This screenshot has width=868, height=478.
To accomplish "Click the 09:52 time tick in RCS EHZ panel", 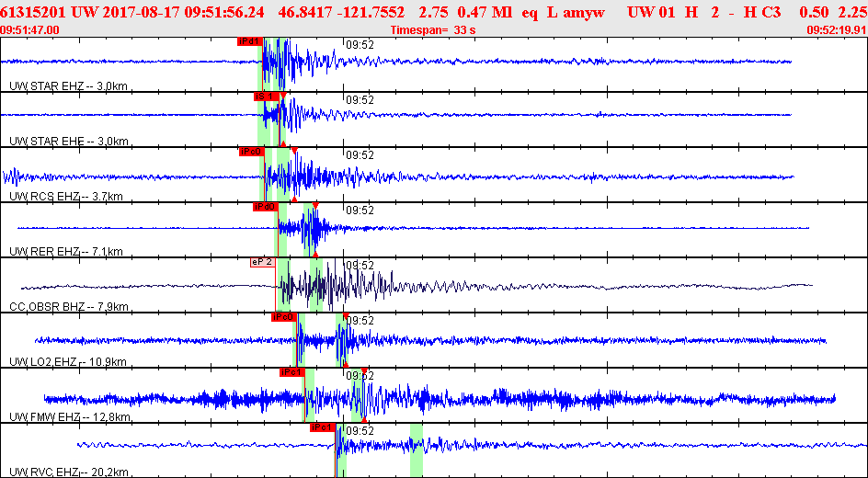I will tap(360, 155).
